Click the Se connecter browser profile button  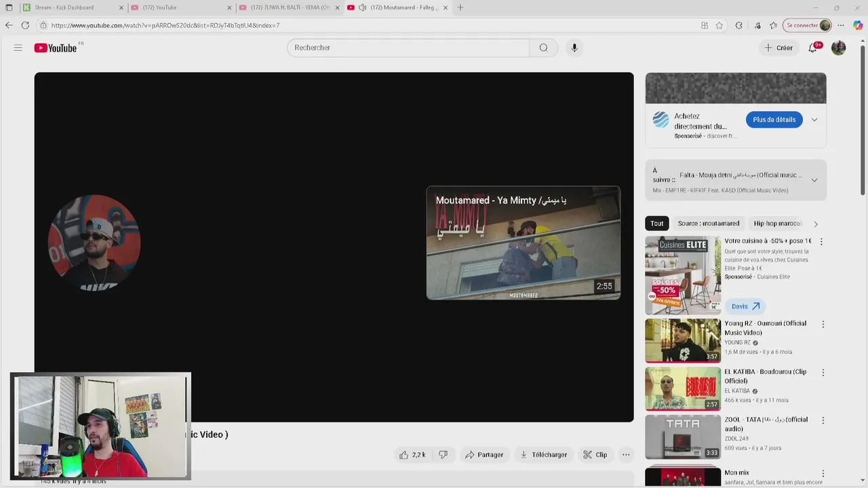807,25
